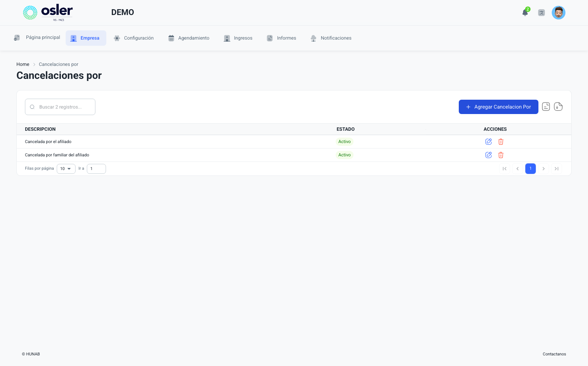
Task: Click the © HUNAB footer text
Action: coord(31,354)
